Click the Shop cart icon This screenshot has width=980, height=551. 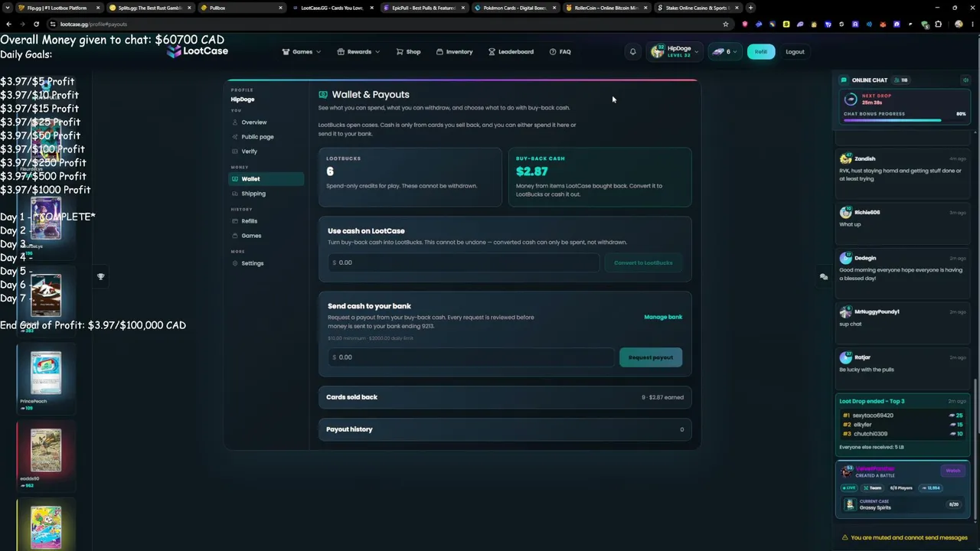(x=400, y=52)
